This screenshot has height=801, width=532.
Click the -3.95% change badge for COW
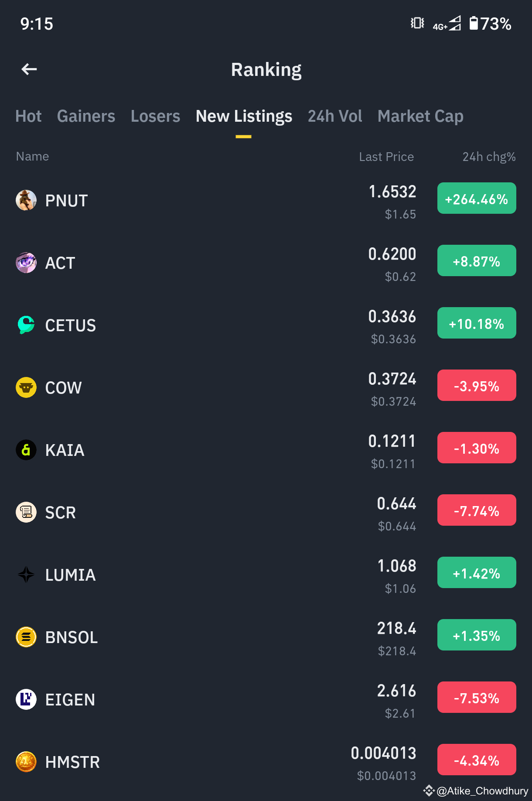477,385
